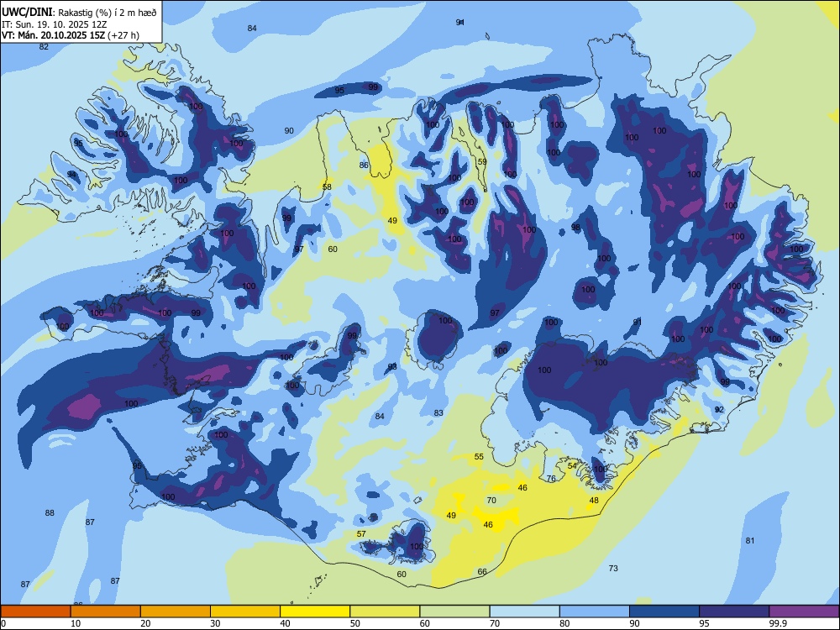Click the map humidity value '57'
The width and height of the screenshot is (840, 630).
(361, 534)
